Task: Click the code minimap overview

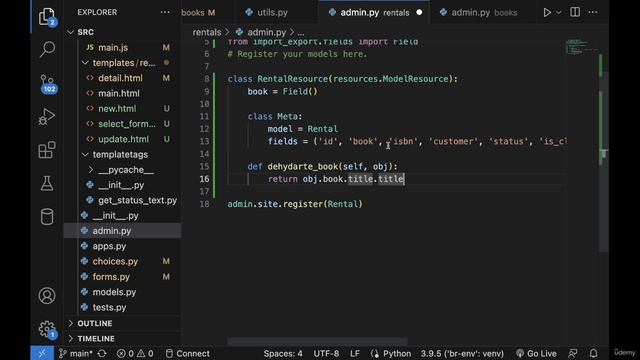Action: pos(582,47)
